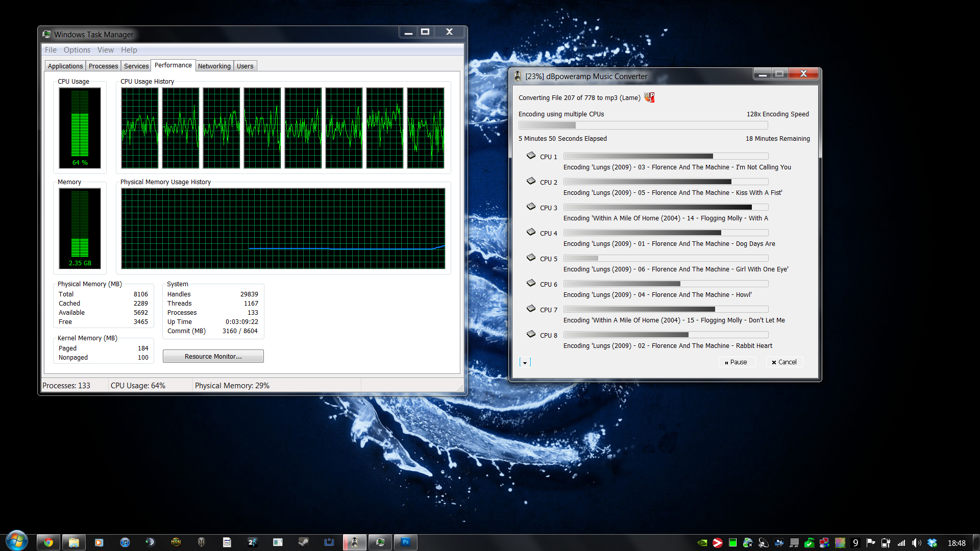Open the volume speaker tray icon
Screen dimensions: 980x551
click(917, 543)
